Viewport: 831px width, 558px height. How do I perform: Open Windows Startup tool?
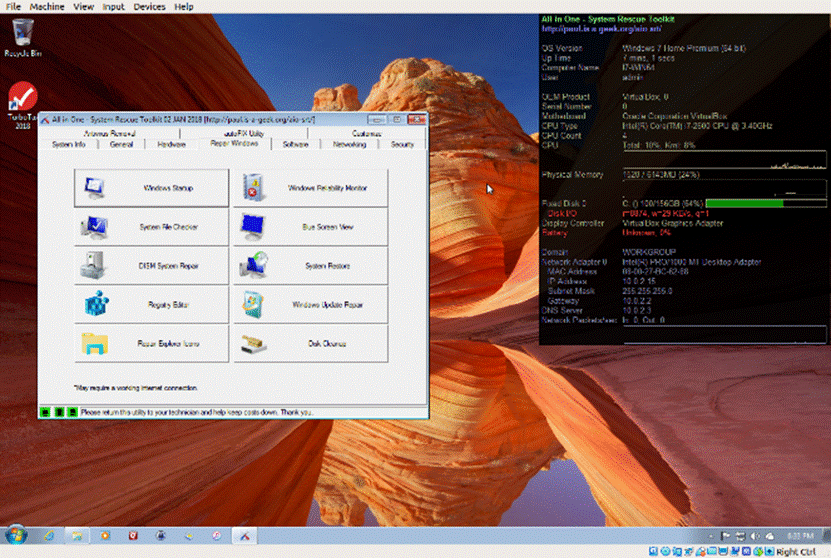pos(151,188)
